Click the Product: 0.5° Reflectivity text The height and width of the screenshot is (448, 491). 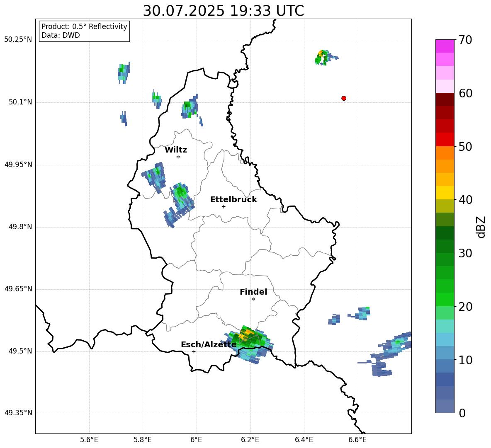pyautogui.click(x=84, y=27)
